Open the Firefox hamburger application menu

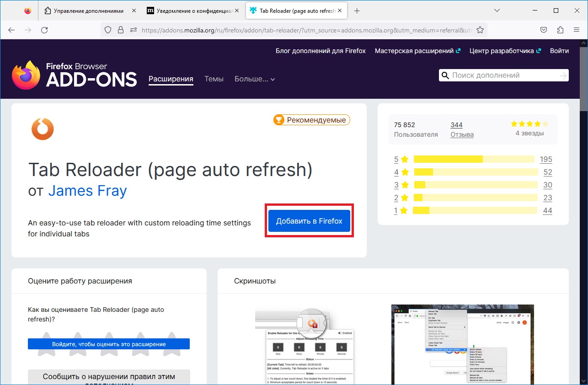(x=577, y=30)
